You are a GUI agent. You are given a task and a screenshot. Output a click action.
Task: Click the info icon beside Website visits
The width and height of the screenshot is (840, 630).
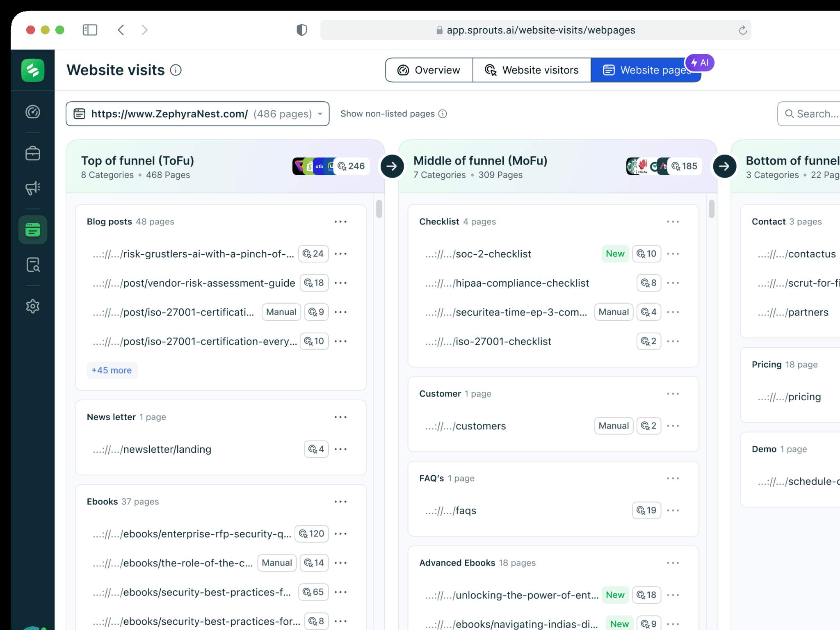click(176, 71)
